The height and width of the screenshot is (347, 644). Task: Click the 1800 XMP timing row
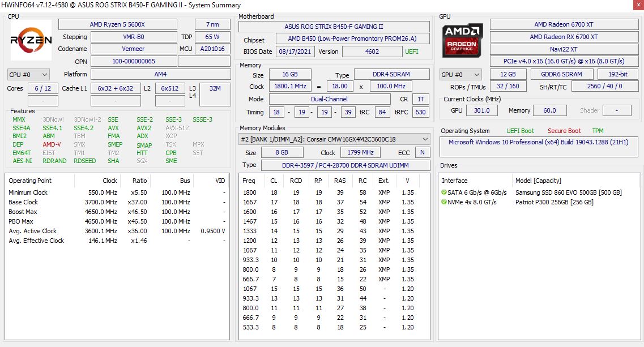[334, 192]
